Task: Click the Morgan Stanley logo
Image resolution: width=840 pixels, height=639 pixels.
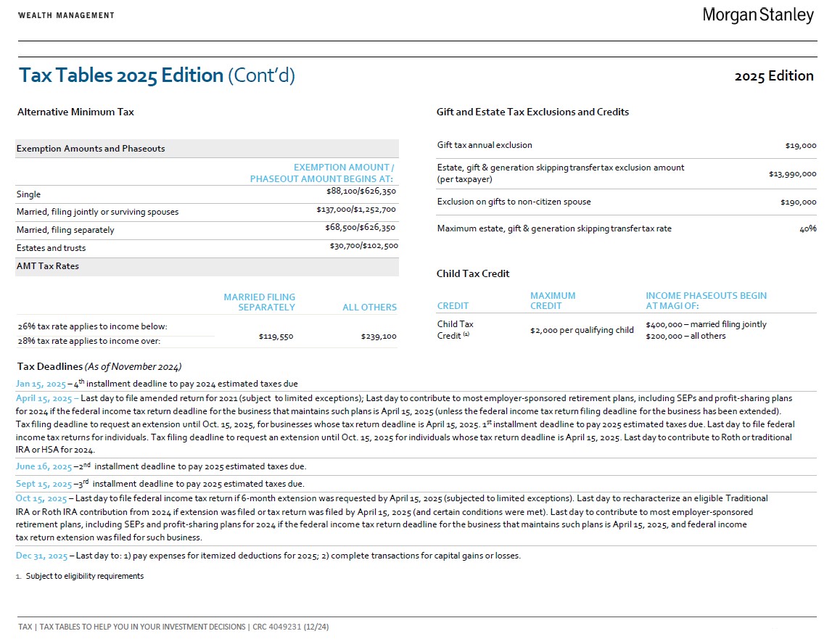Action: [x=758, y=15]
